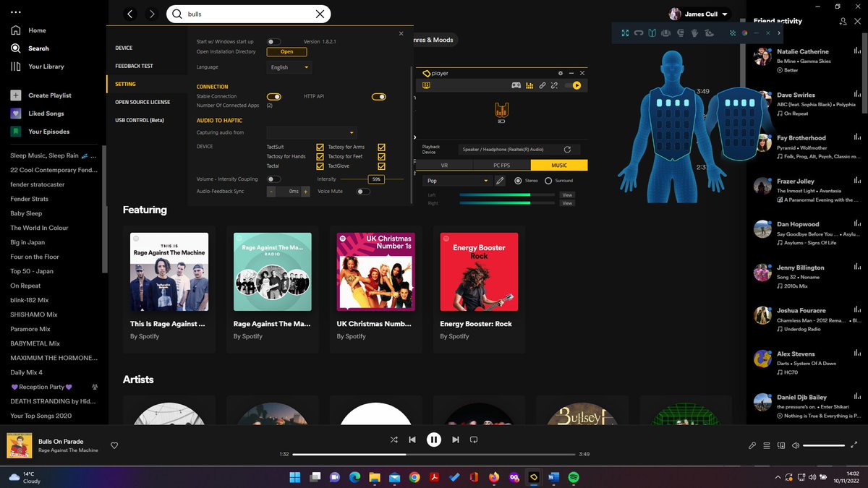868x488 pixels.
Task: Click the gamepad icon in bHaptics Player
Action: click(x=516, y=85)
